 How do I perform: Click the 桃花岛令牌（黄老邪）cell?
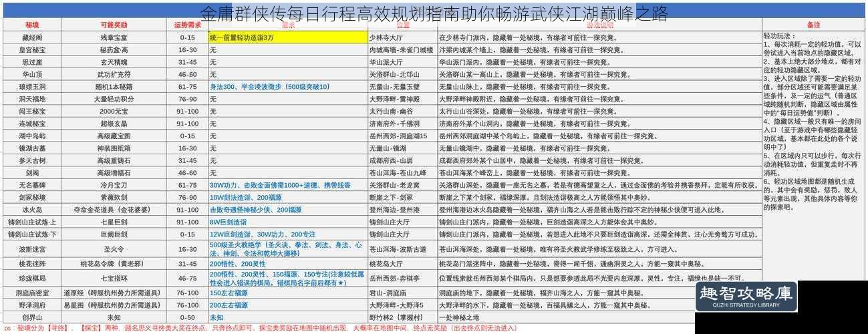pos(114,263)
